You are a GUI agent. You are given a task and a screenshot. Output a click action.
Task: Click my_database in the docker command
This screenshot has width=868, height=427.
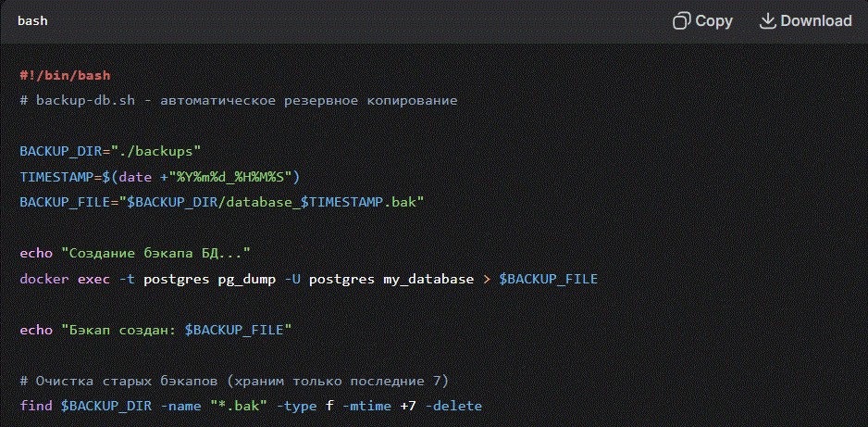[x=428, y=279]
